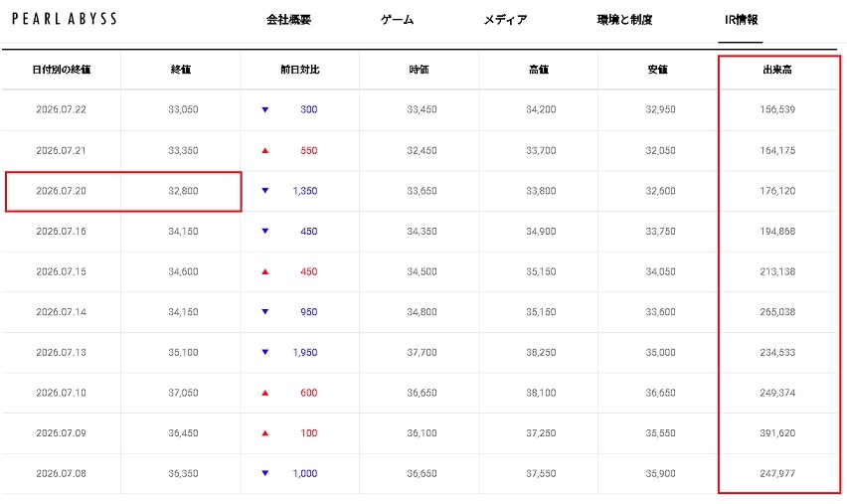Select the 時価 column header
Image resolution: width=847 pixels, height=504 pixels.
[420, 70]
